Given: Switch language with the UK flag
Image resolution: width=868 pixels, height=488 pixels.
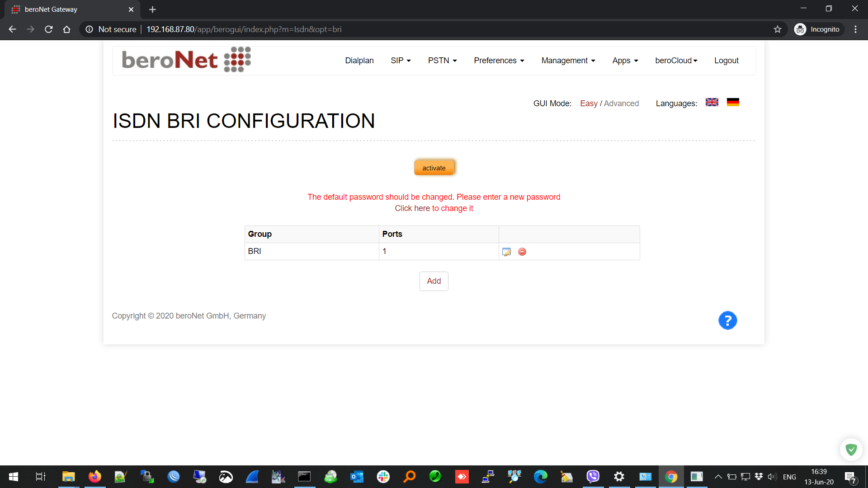Looking at the screenshot, I should (x=712, y=103).
